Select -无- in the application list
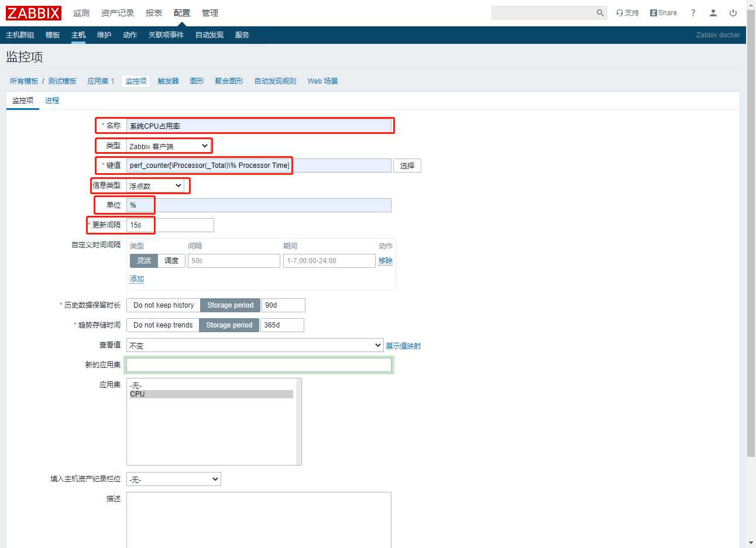 tap(211, 386)
